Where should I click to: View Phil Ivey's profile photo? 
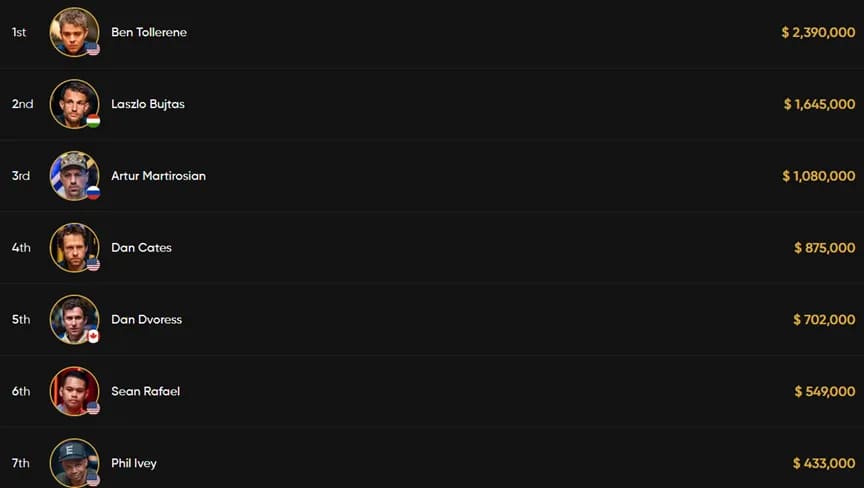click(74, 463)
